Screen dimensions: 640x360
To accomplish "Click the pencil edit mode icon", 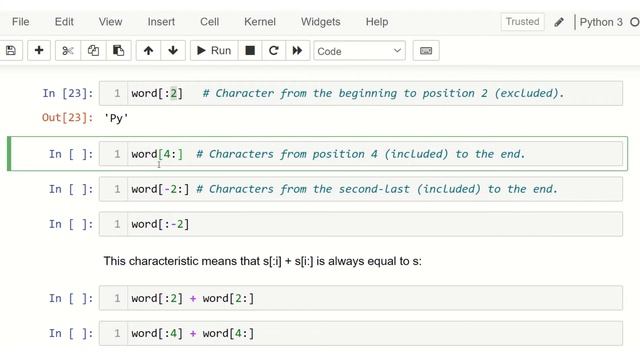I will pos(559,22).
